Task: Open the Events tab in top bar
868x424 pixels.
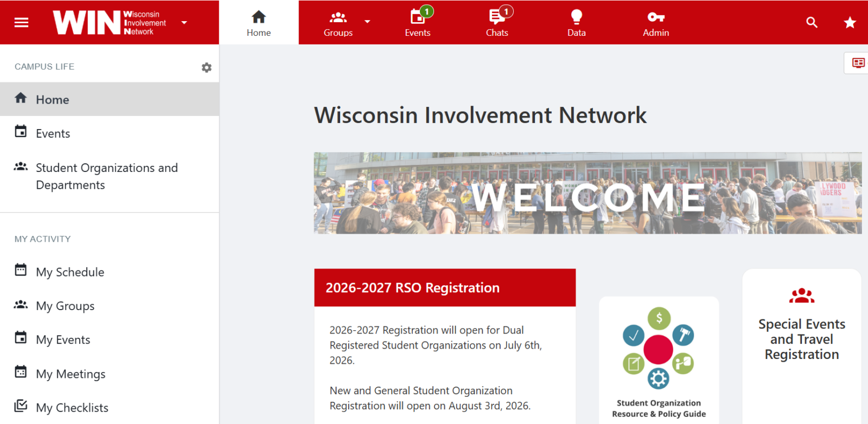Action: [x=418, y=23]
